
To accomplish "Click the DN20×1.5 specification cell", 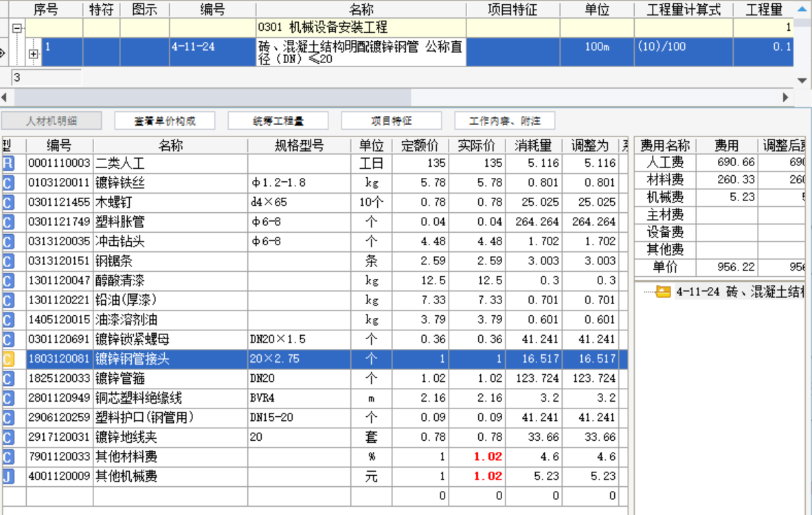I will (x=300, y=339).
